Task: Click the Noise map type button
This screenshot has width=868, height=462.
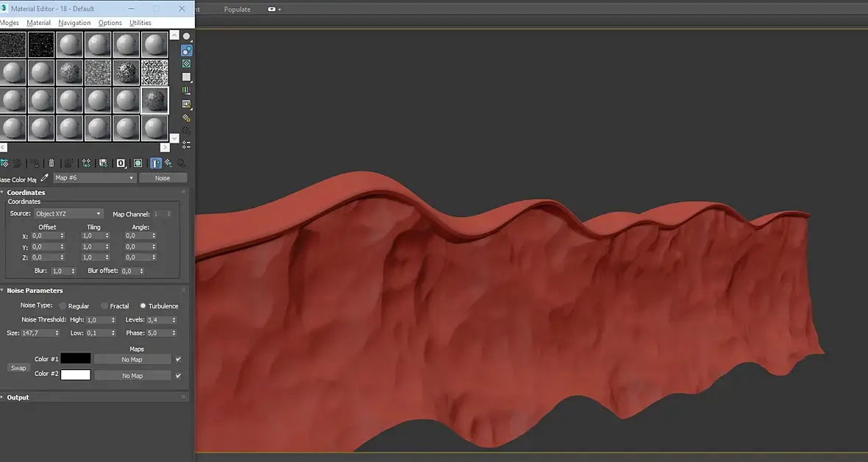Action: [163, 178]
